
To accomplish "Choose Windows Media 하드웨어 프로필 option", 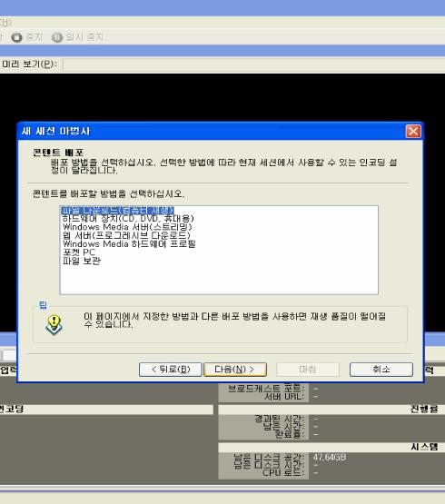I will (129, 244).
